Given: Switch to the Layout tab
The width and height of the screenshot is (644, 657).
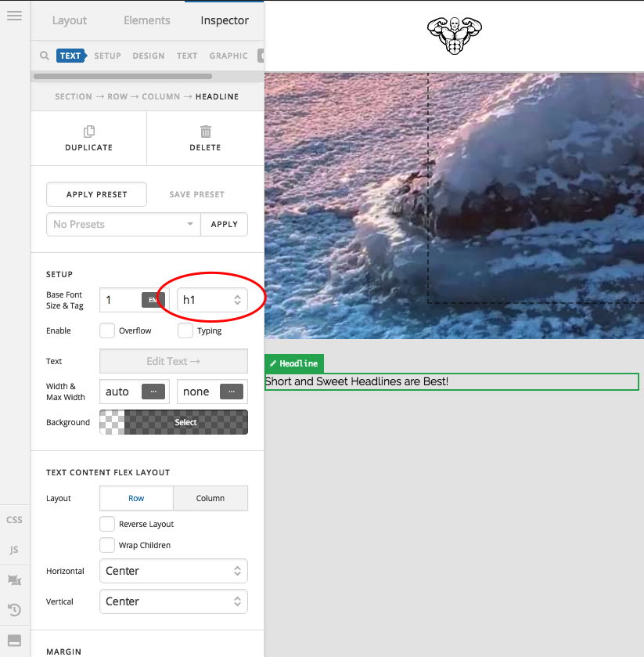Looking at the screenshot, I should [x=70, y=20].
